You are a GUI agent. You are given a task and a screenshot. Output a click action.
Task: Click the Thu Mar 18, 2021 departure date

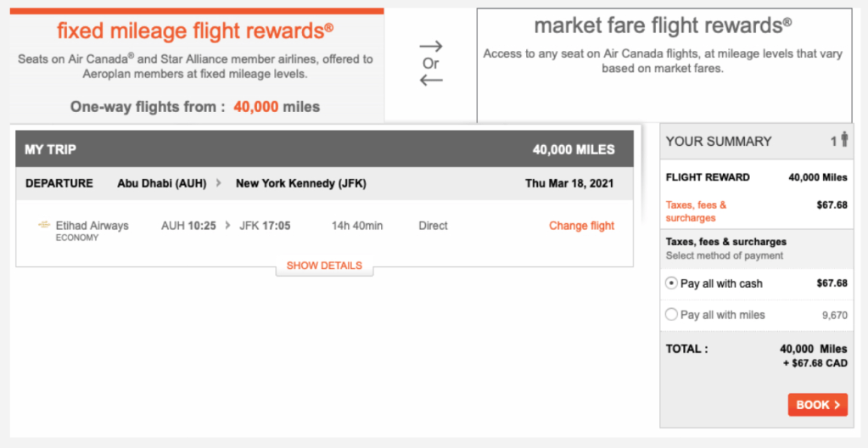pos(569,183)
